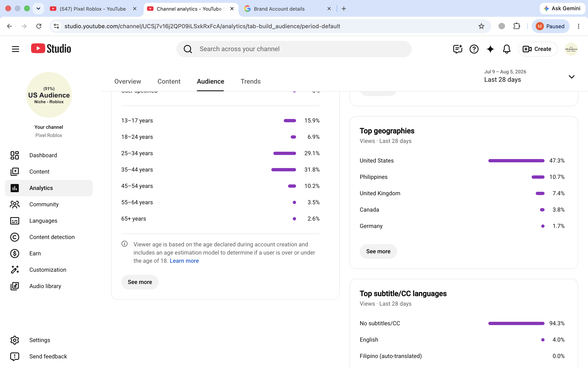Go back to the previous page
Viewport: 588px width, 368px height.
click(x=9, y=26)
